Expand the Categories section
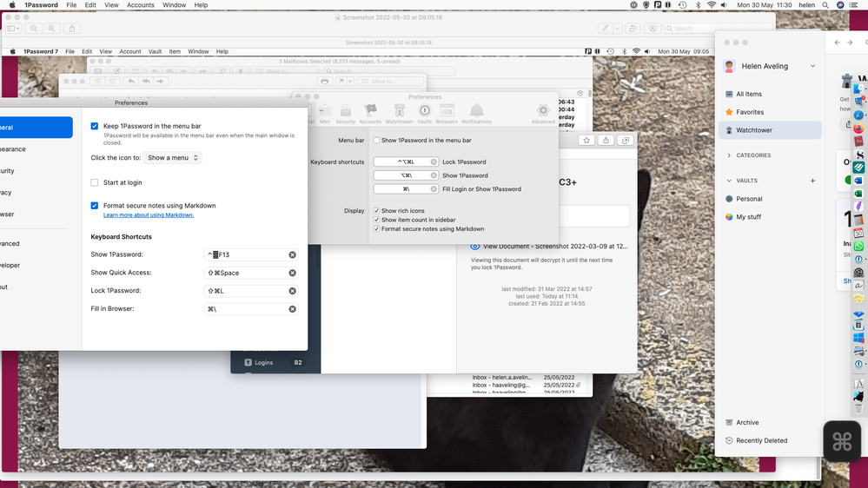The height and width of the screenshot is (488, 868). click(728, 155)
